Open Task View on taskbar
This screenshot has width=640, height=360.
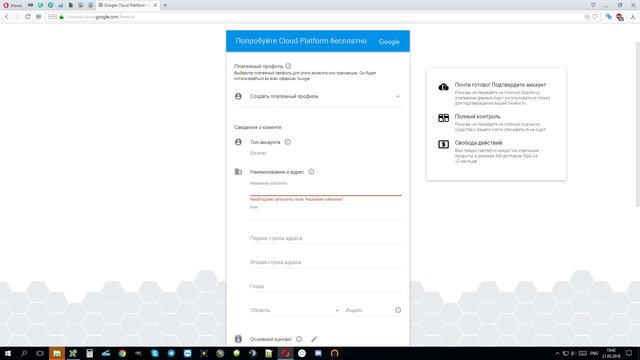point(40,353)
